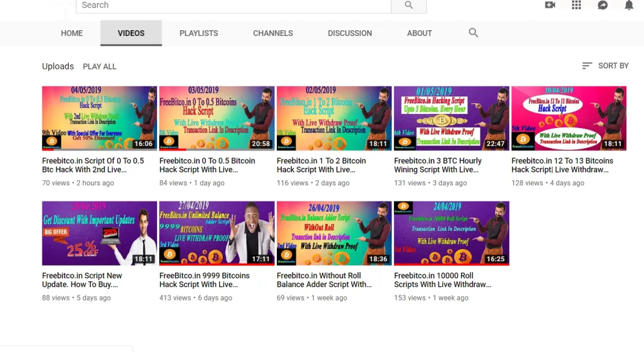Viewport: 644px width, 352px height.
Task: Open the DISCUSSION tab
Action: 350,33
